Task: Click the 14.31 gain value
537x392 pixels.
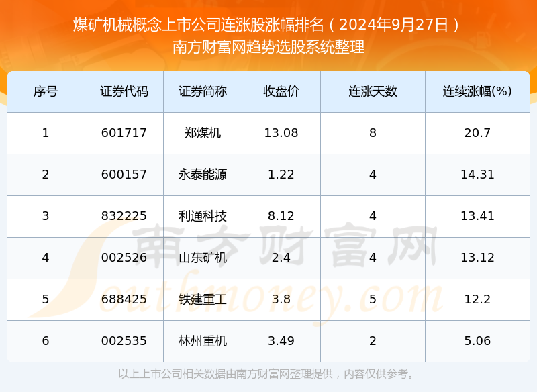Action: click(x=477, y=175)
